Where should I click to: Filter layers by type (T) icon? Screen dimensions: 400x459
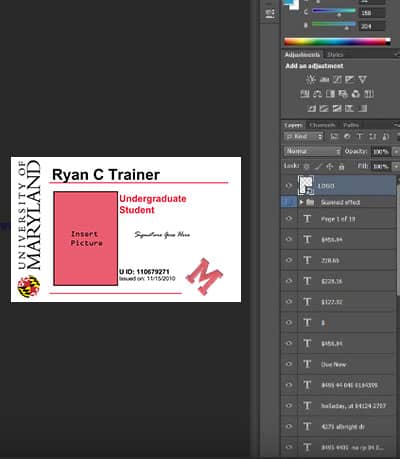coord(360,136)
